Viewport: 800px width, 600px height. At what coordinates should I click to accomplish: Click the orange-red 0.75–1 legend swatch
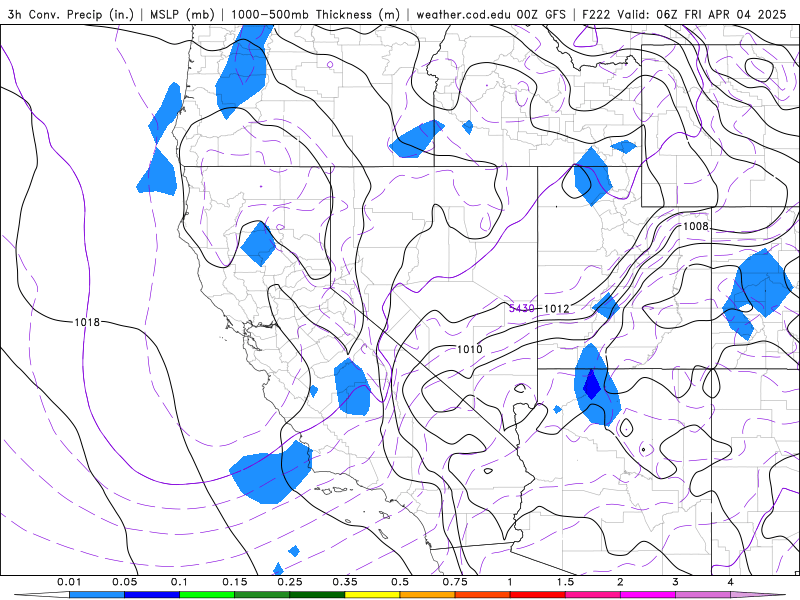point(483,595)
